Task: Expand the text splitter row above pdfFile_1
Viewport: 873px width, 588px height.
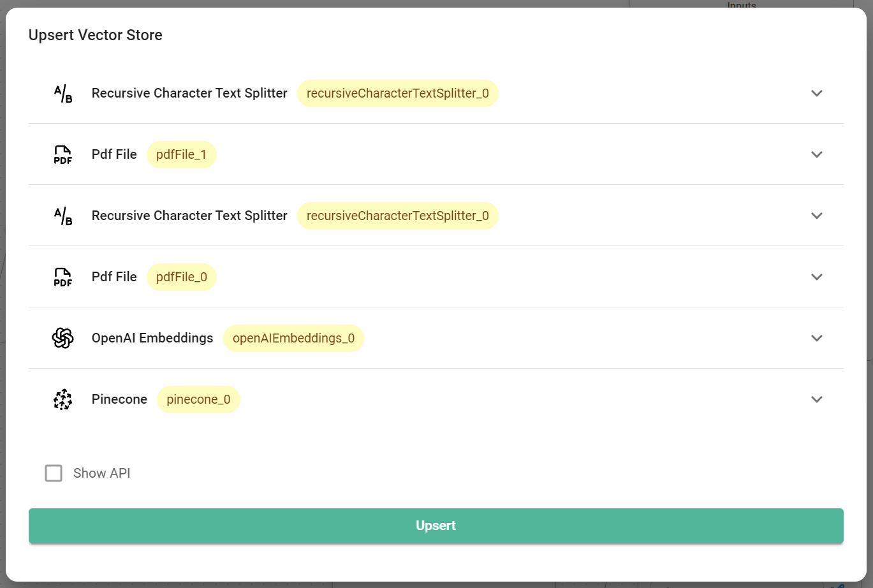Action: pos(816,93)
